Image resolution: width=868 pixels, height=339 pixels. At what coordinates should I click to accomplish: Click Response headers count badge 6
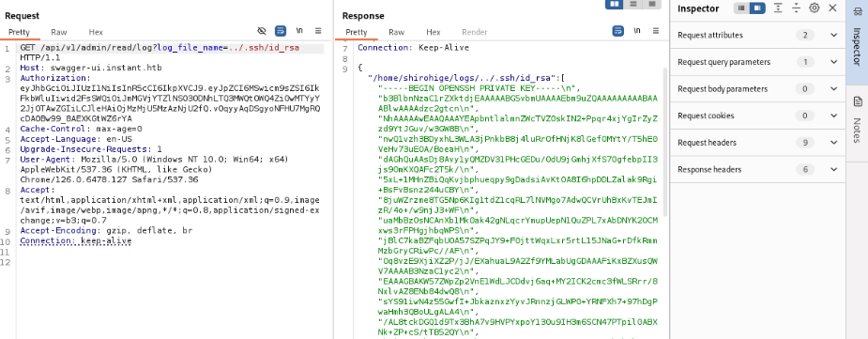pos(805,169)
